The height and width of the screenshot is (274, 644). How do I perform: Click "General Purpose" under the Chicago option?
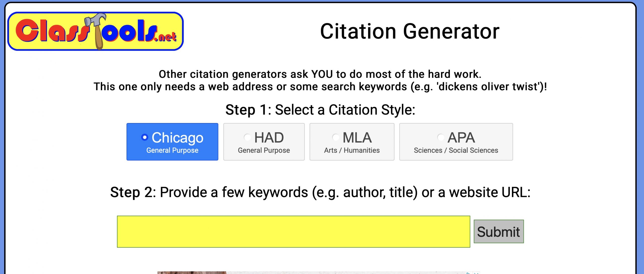[x=172, y=150]
